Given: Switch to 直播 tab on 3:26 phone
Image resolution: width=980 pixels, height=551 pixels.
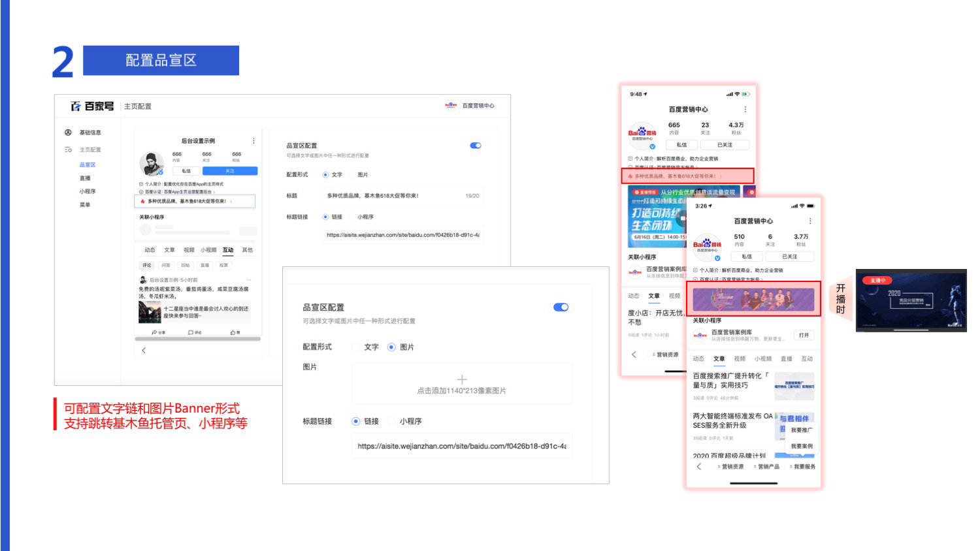Looking at the screenshot, I should [787, 359].
